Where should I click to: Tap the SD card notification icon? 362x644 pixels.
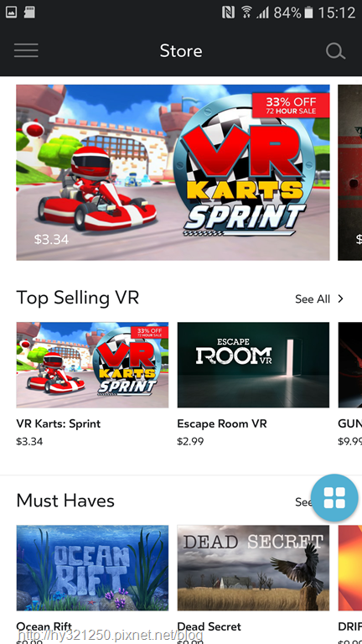[29, 12]
